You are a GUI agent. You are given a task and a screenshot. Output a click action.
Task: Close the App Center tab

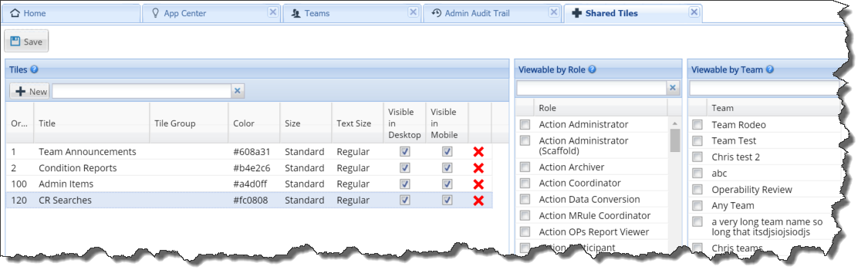(273, 12)
